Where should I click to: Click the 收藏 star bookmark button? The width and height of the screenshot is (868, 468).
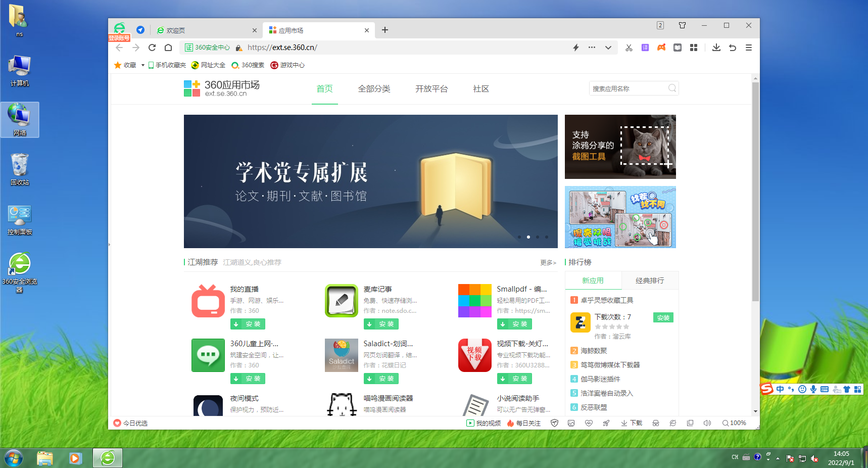tap(125, 65)
